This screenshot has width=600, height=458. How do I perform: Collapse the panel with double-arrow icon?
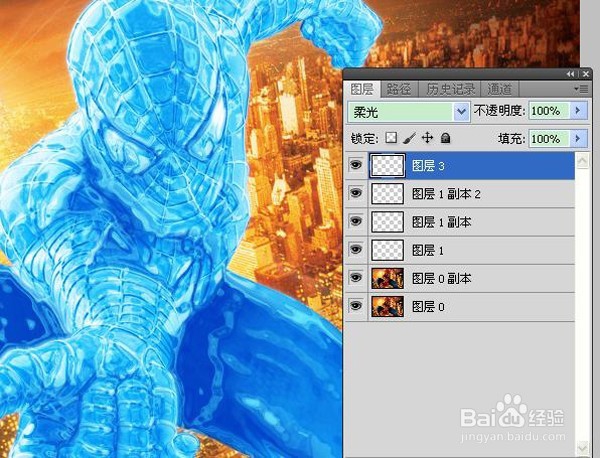pos(571,74)
